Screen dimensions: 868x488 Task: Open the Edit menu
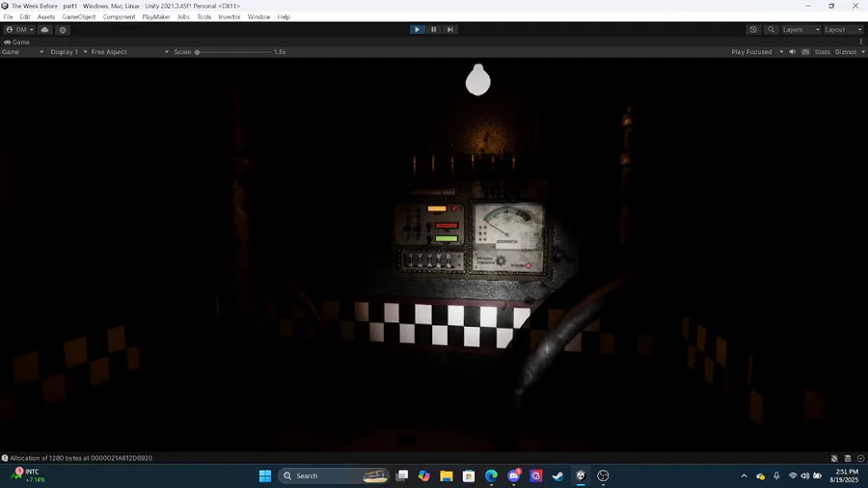tap(25, 17)
